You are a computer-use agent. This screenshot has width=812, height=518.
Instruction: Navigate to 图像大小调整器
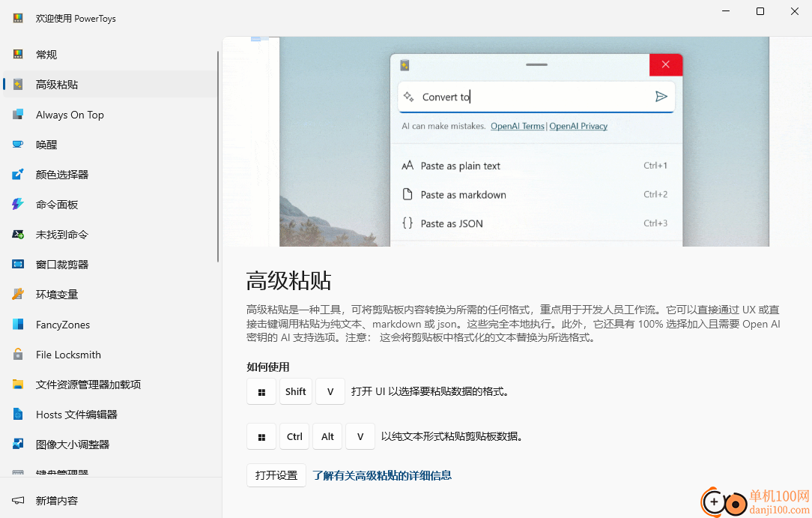110,445
